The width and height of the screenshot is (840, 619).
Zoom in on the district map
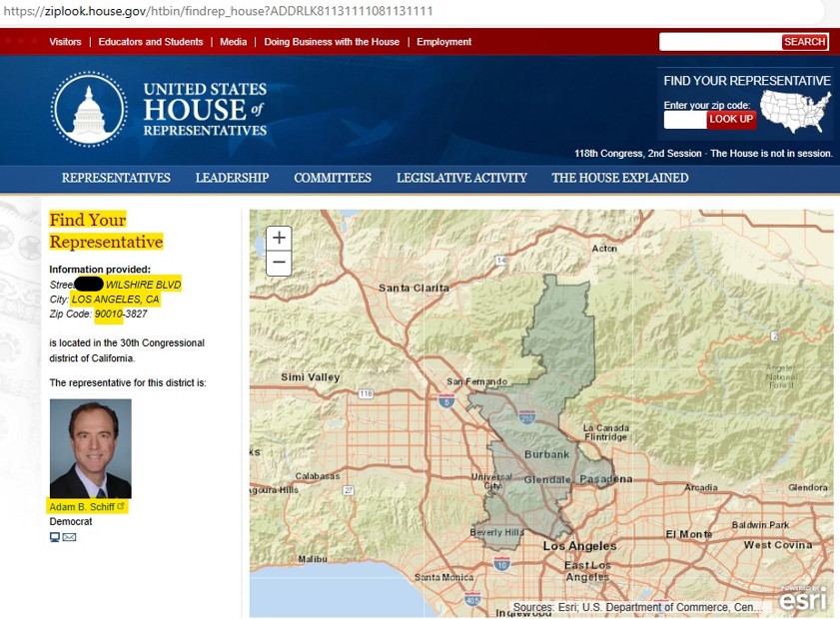[x=279, y=238]
